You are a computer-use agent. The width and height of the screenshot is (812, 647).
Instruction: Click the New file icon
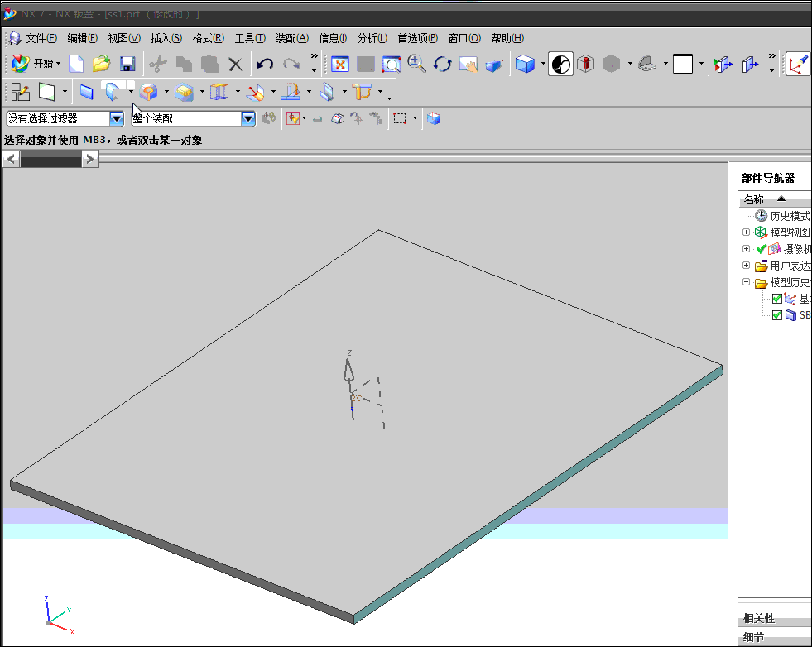[77, 65]
